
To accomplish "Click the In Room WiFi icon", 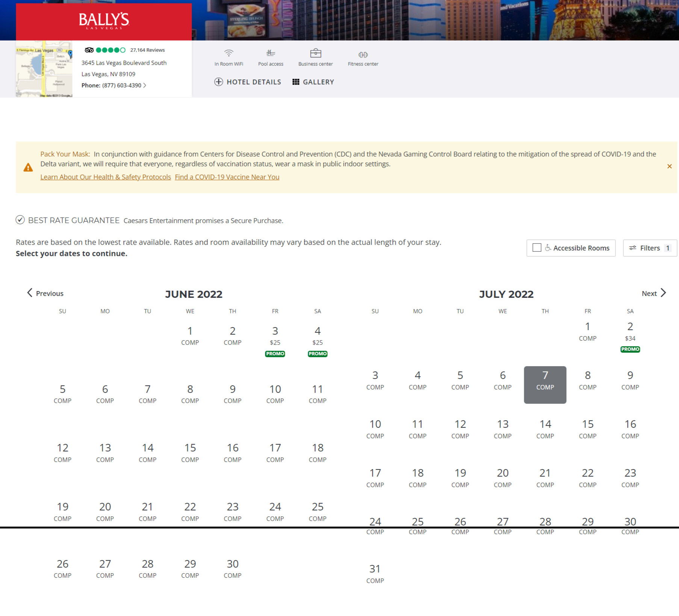I will (x=228, y=53).
